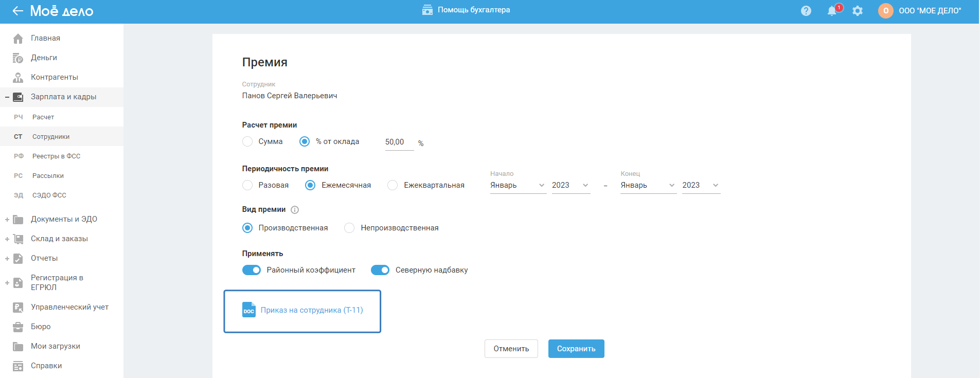Expand the Склад и заказы section
This screenshot has width=980, height=378.
7,239
